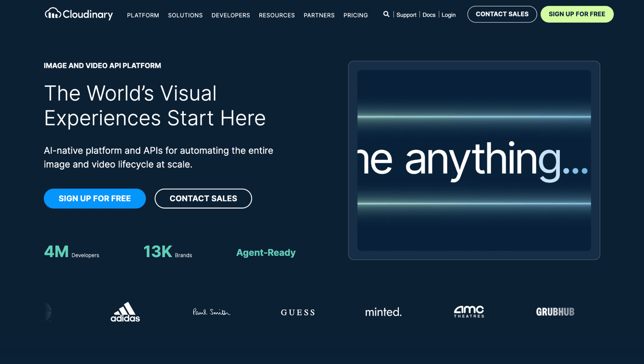Click the minted. brand logo
The width and height of the screenshot is (644, 364).
383,312
